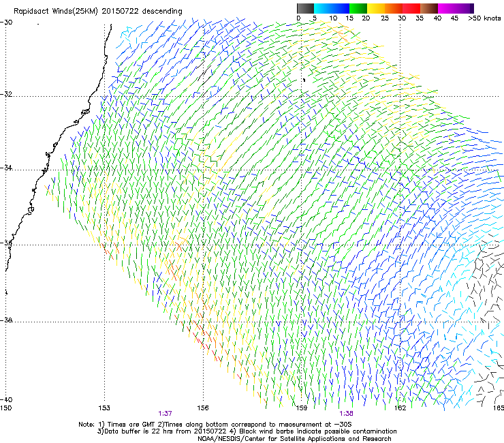Click the latitude label '-40'
This screenshot has height=443, width=504.
pyautogui.click(x=6, y=399)
